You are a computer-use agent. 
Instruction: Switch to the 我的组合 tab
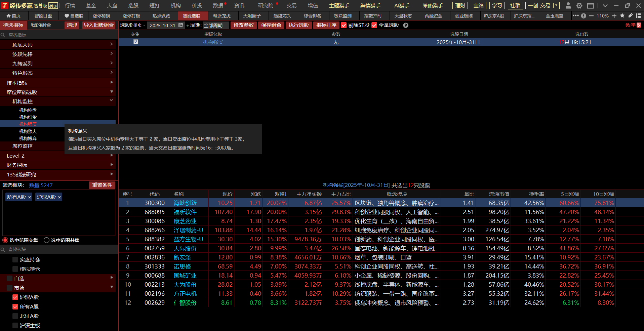[x=41, y=25]
